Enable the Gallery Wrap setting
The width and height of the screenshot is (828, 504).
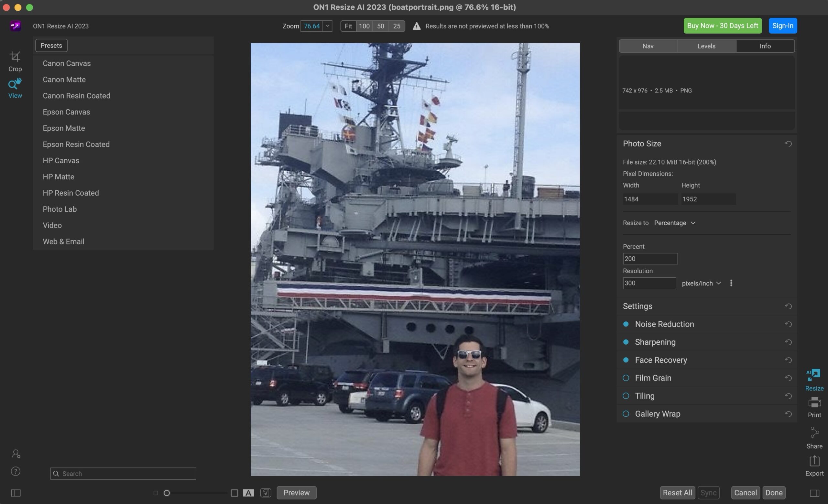(626, 414)
